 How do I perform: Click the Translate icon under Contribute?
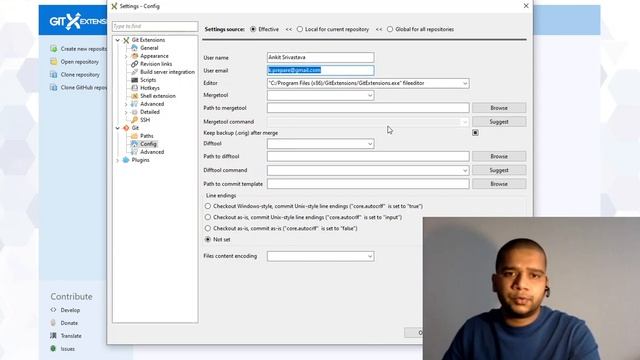53,336
